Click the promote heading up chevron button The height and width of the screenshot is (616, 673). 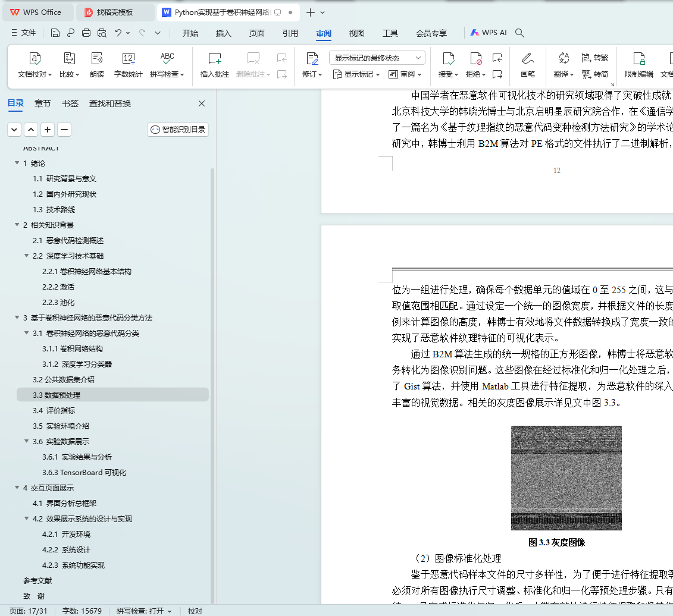(31, 130)
